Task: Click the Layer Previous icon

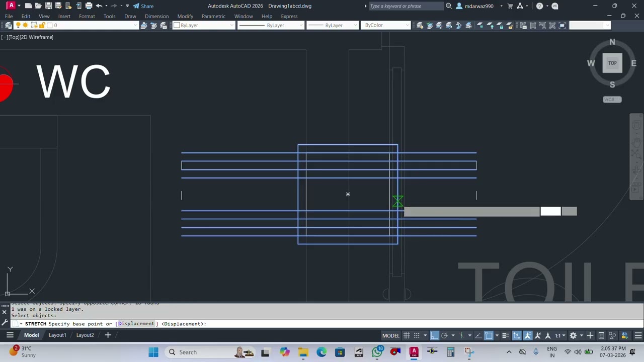Action: coord(154,25)
